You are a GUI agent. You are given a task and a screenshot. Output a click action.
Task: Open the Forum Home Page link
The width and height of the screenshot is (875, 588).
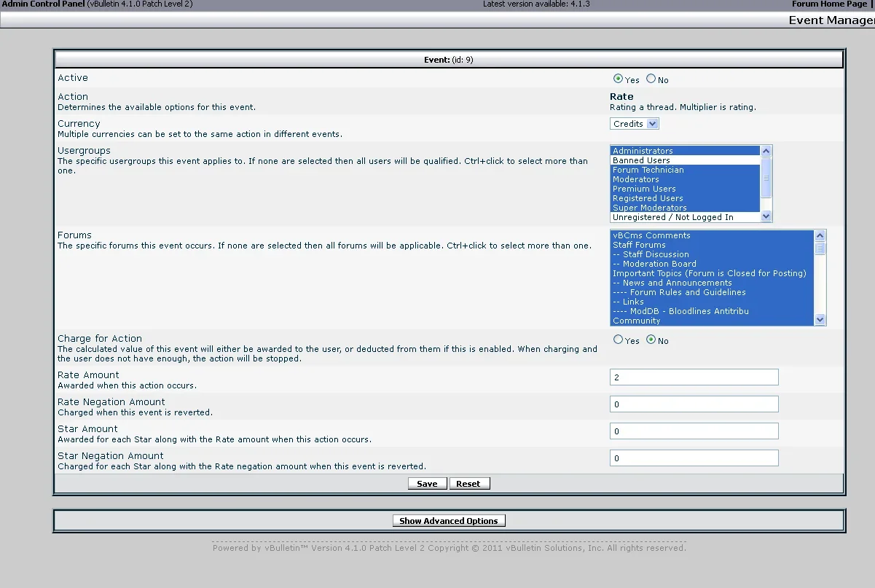coord(829,4)
